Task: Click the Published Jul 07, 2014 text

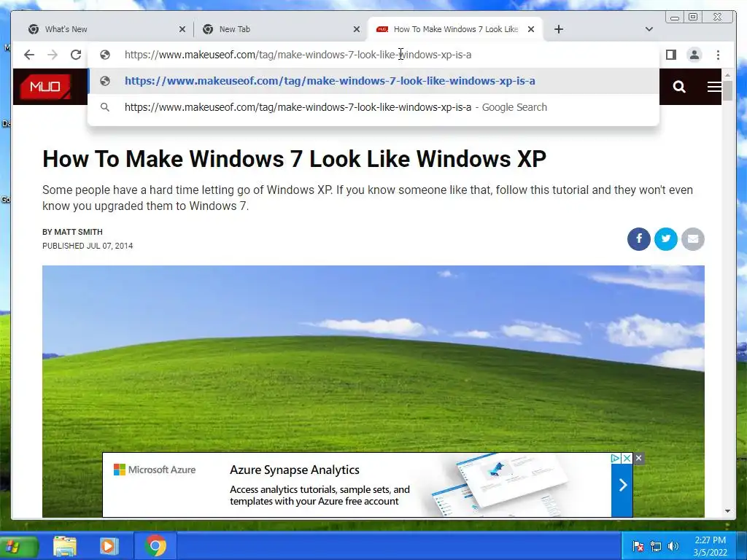Action: 88,246
